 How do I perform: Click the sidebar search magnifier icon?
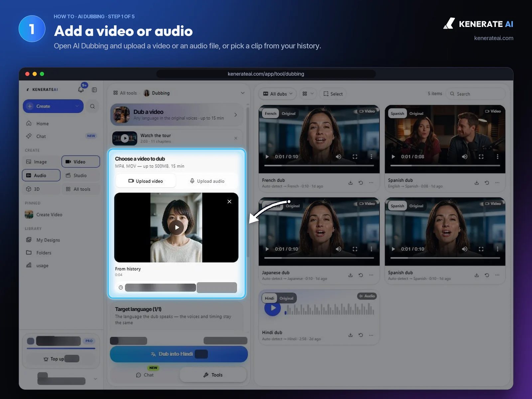(92, 106)
